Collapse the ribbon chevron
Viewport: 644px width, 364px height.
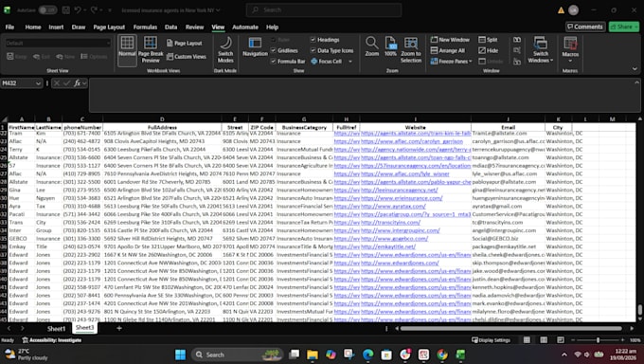pyautogui.click(x=635, y=69)
